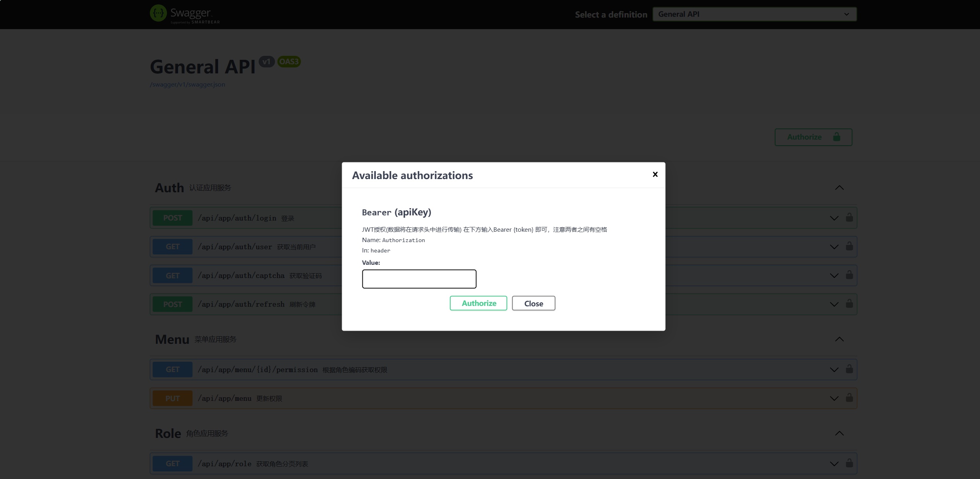Collapse the Role section chevron
The height and width of the screenshot is (479, 980).
pos(839,434)
